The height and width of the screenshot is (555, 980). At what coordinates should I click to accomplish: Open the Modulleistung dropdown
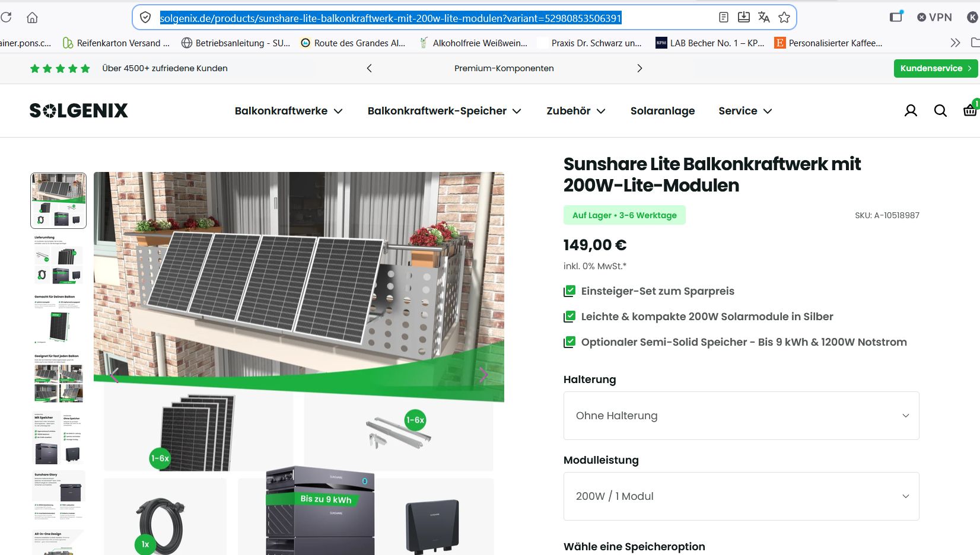click(x=741, y=496)
